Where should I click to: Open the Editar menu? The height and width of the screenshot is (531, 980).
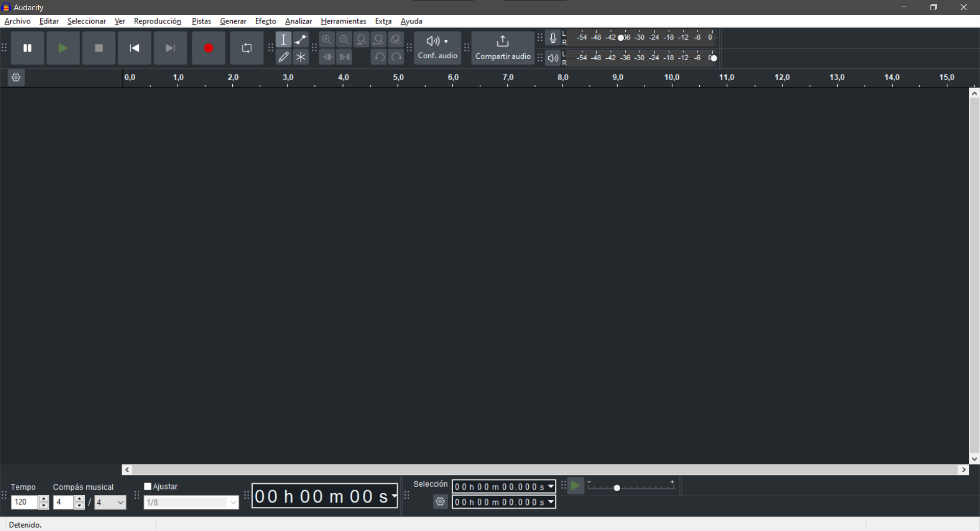click(x=49, y=21)
